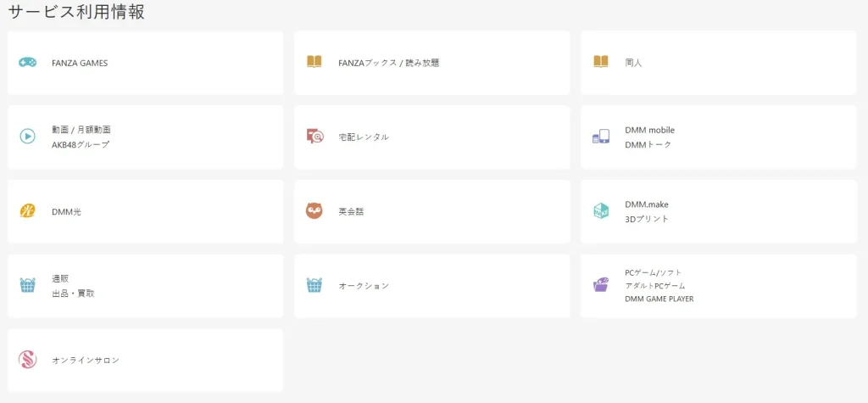Viewport: 868px width, 403px height.
Task: Open the DMM.make cube icon
Action: pyautogui.click(x=600, y=211)
